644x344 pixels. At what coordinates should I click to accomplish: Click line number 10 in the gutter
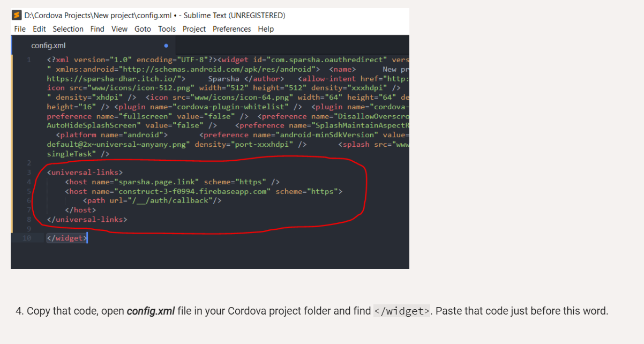pos(27,237)
